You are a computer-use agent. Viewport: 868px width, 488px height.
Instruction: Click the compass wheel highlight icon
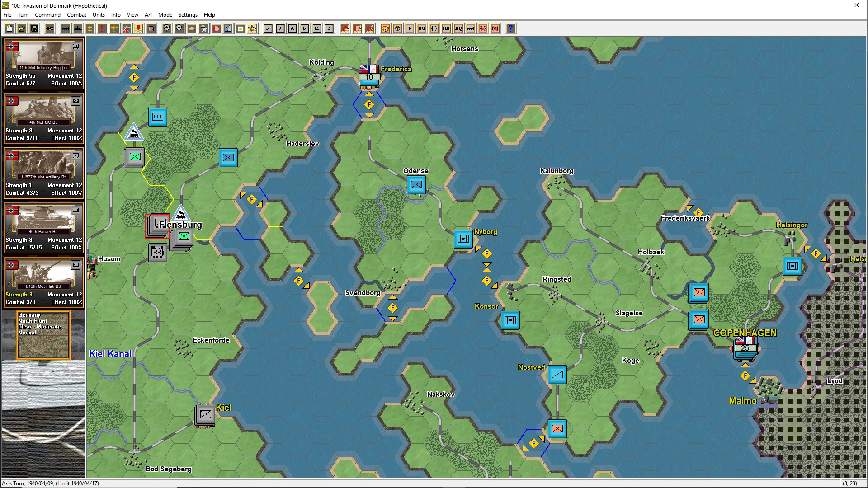coord(397,28)
